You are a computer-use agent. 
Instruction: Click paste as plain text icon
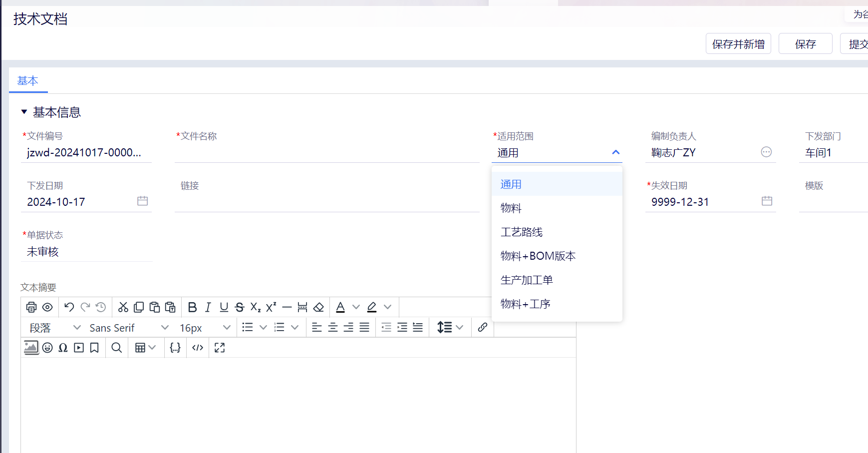click(170, 307)
